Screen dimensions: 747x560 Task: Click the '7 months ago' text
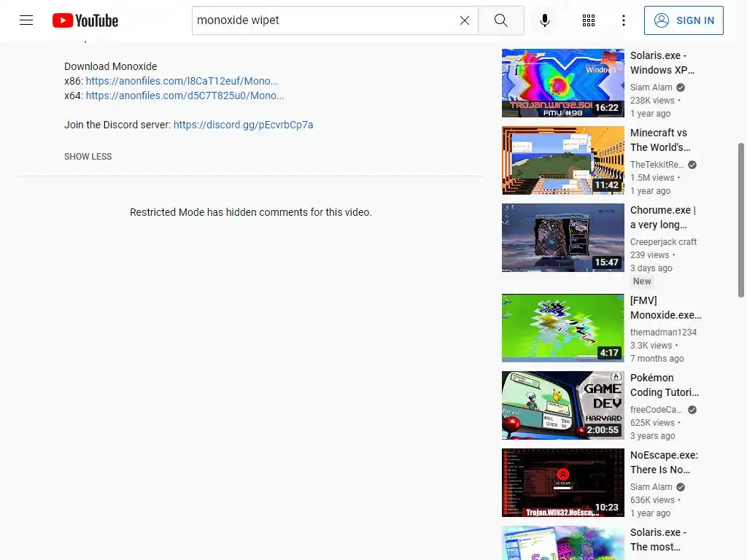point(657,359)
